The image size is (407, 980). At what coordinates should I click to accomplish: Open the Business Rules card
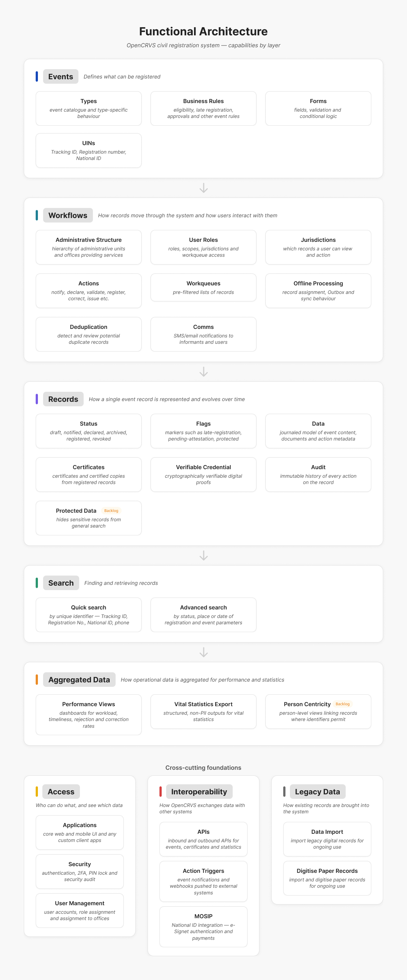click(203, 108)
